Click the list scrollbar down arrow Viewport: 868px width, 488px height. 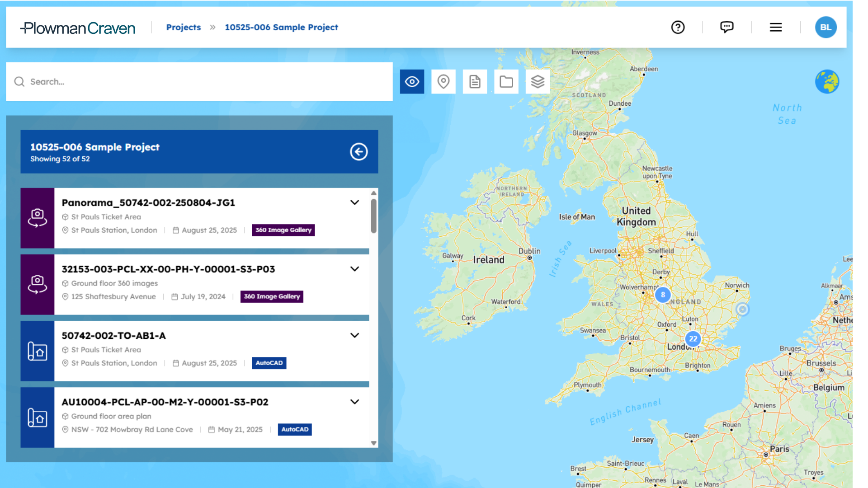click(x=373, y=443)
